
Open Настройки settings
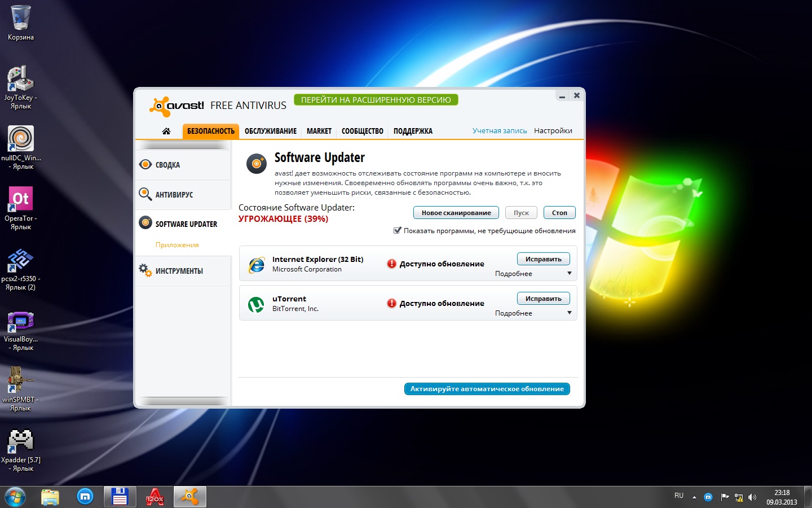[x=553, y=131]
